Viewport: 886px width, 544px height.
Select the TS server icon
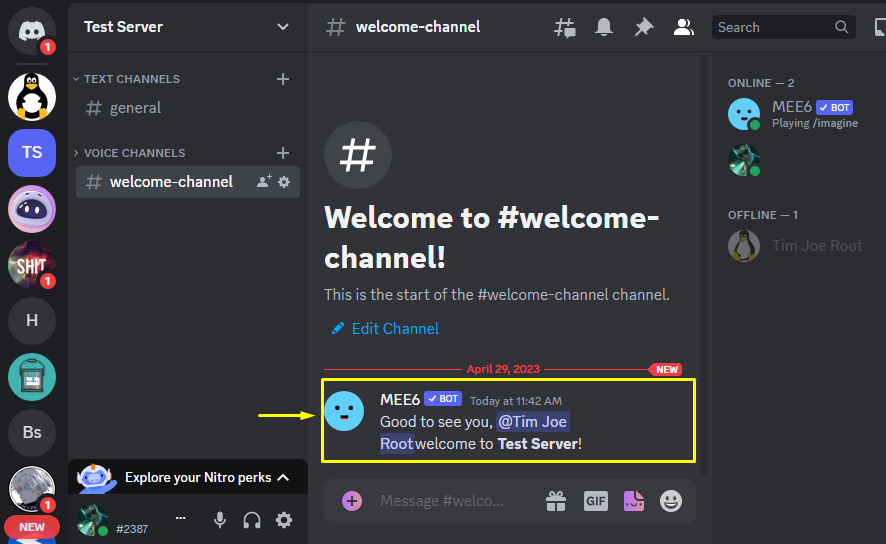[32, 153]
